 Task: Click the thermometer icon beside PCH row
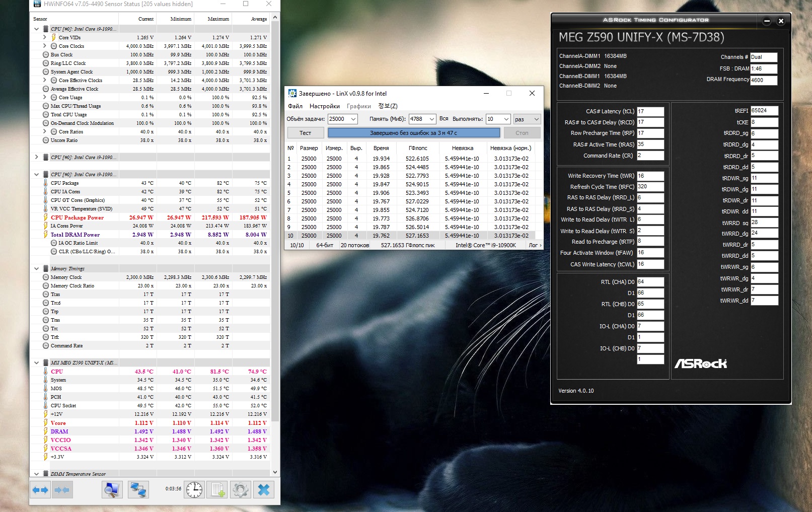(x=46, y=397)
